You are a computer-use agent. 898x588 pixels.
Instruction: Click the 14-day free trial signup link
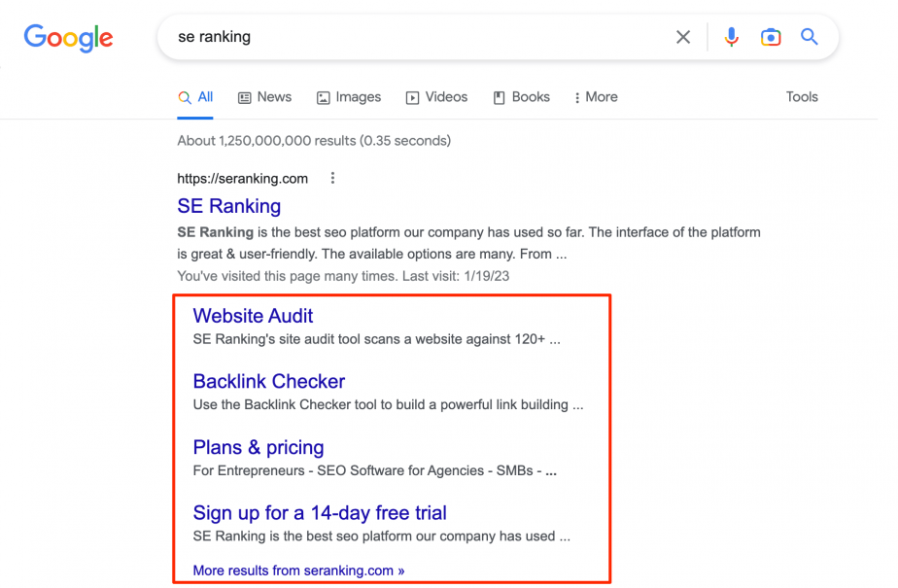[x=320, y=512]
